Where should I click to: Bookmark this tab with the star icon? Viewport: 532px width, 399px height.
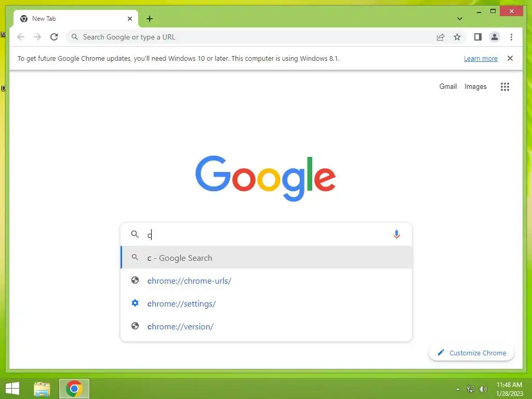coord(457,37)
